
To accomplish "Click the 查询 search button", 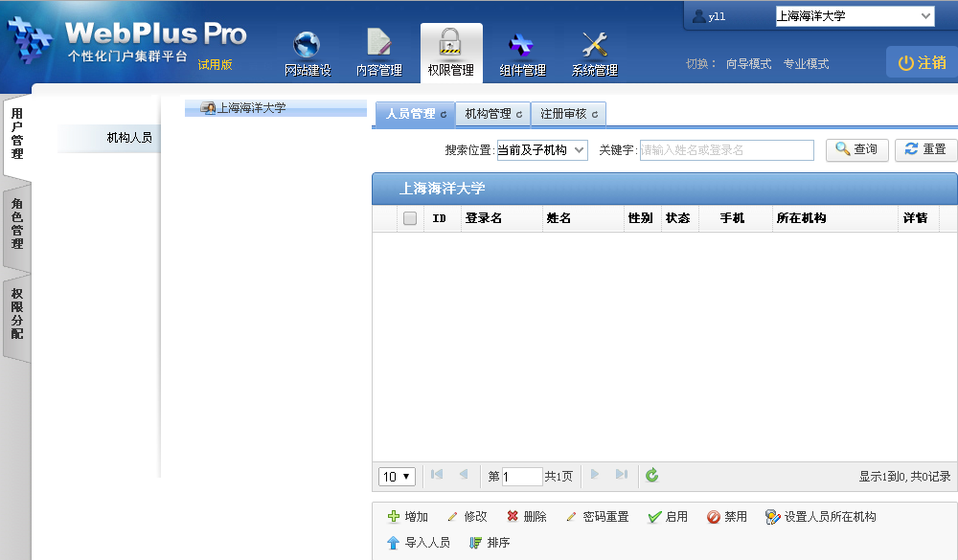I will [x=856, y=150].
